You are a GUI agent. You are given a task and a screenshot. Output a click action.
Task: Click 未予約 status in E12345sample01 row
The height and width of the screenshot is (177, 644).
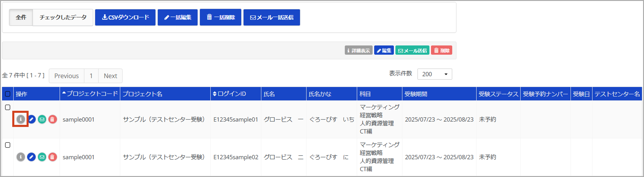(x=488, y=119)
